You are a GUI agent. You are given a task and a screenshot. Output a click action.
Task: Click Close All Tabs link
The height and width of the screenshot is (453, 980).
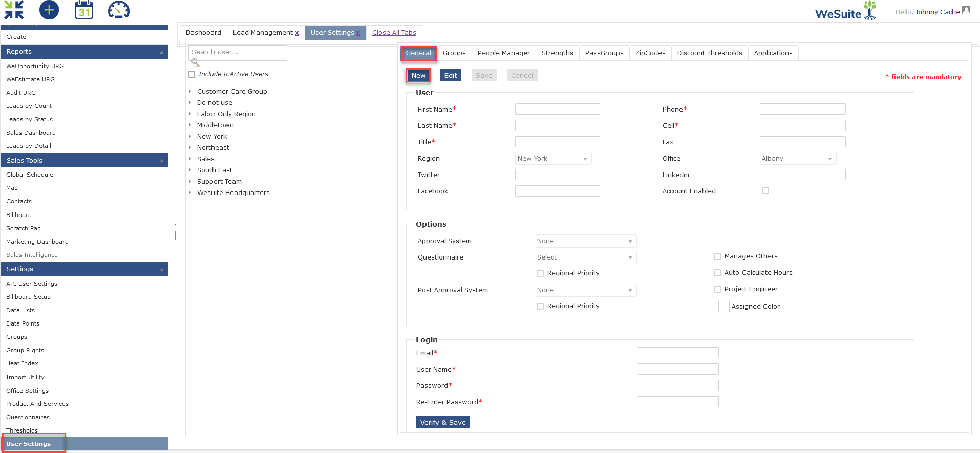(394, 33)
